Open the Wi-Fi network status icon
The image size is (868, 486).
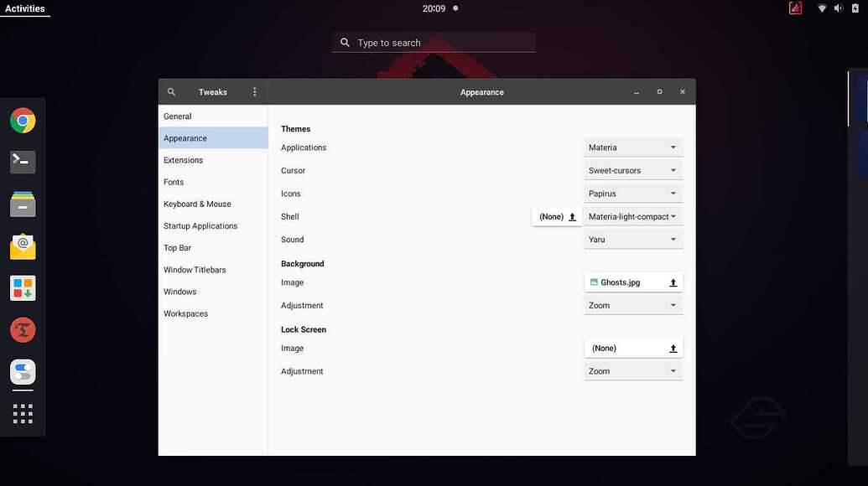(822, 8)
